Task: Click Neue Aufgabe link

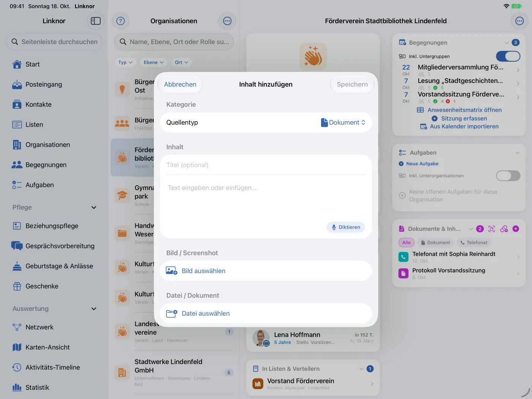Action: pos(418,164)
